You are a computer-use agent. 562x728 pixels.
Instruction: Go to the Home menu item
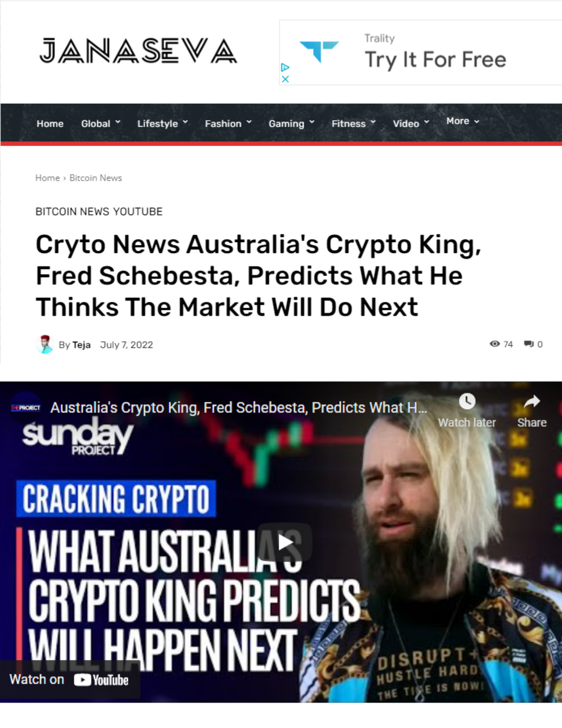(x=50, y=123)
